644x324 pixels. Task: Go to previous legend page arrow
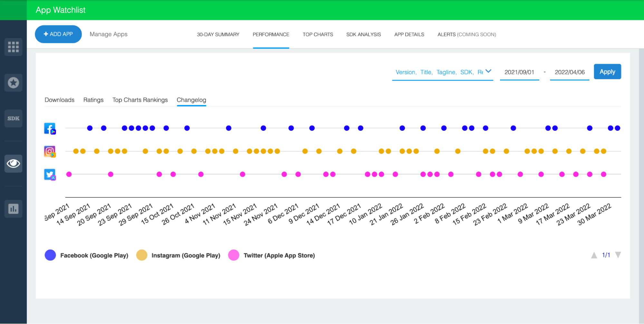coord(594,255)
